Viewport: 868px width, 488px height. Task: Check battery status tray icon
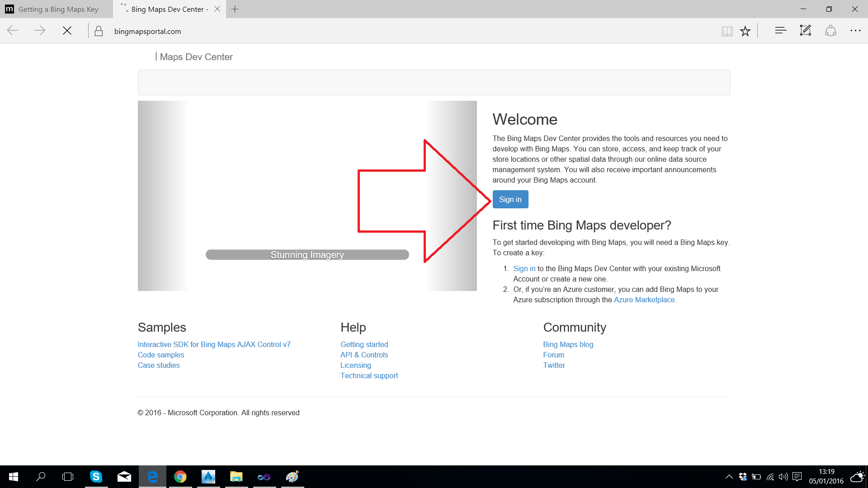coord(756,477)
